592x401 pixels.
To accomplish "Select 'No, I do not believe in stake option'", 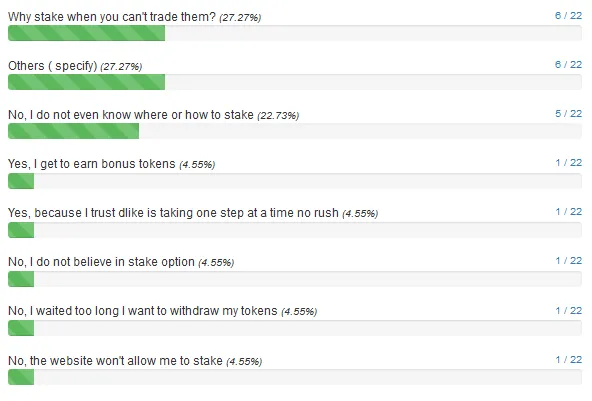I will 101,262.
